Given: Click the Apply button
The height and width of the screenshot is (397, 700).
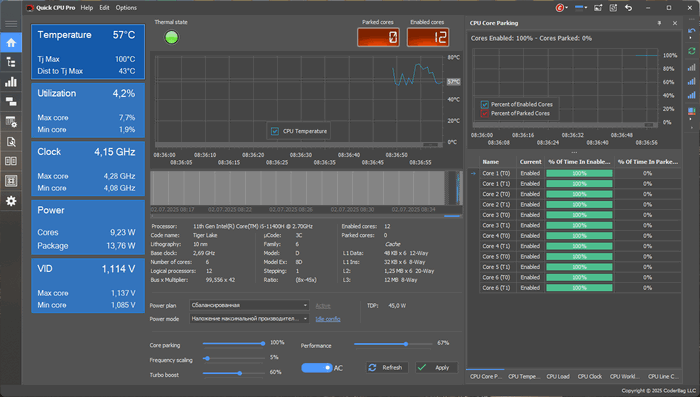Looking at the screenshot, I should [x=436, y=368].
